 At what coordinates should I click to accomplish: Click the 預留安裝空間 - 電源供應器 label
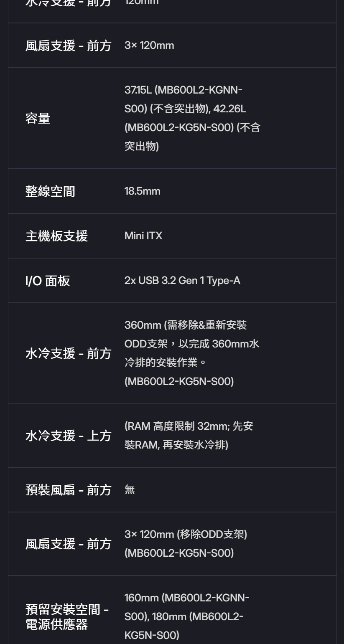pyautogui.click(x=67, y=618)
